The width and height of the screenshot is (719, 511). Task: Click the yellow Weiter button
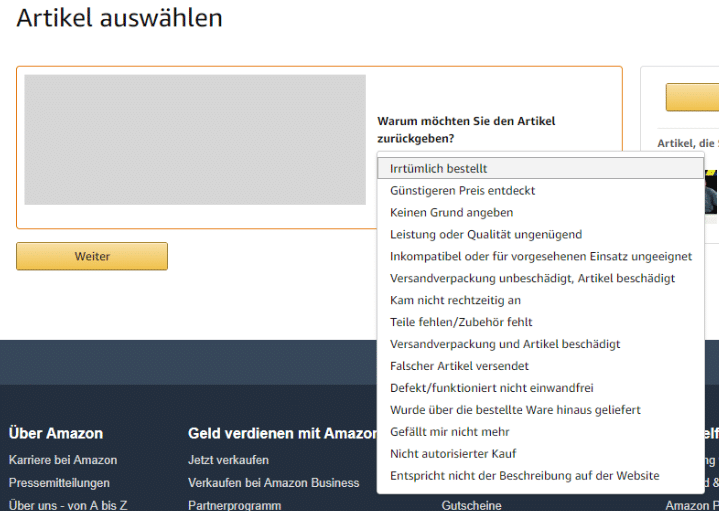point(92,256)
